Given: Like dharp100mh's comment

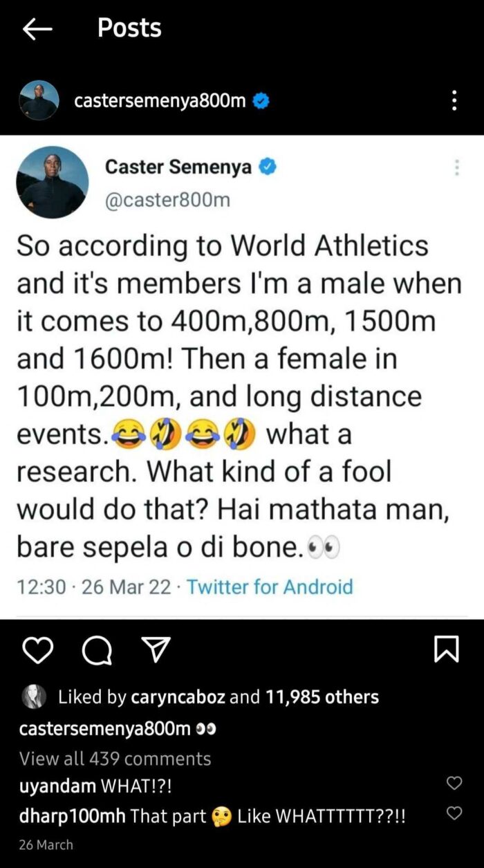Looking at the screenshot, I should 454,814.
